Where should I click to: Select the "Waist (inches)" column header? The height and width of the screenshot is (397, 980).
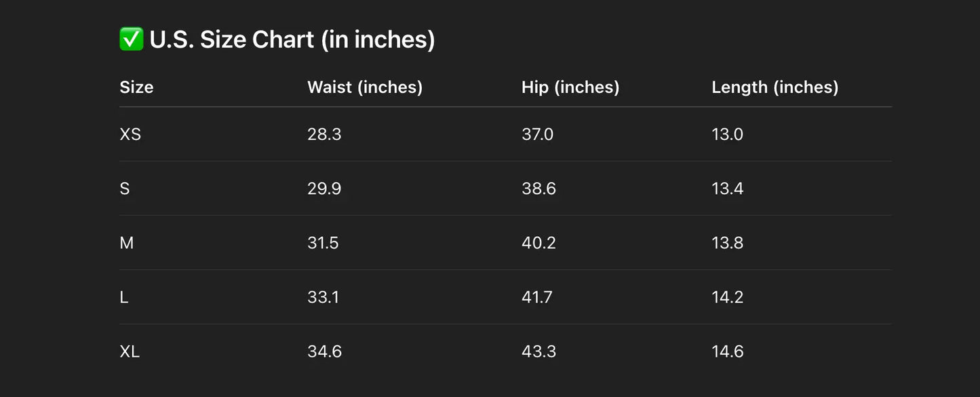click(x=365, y=88)
